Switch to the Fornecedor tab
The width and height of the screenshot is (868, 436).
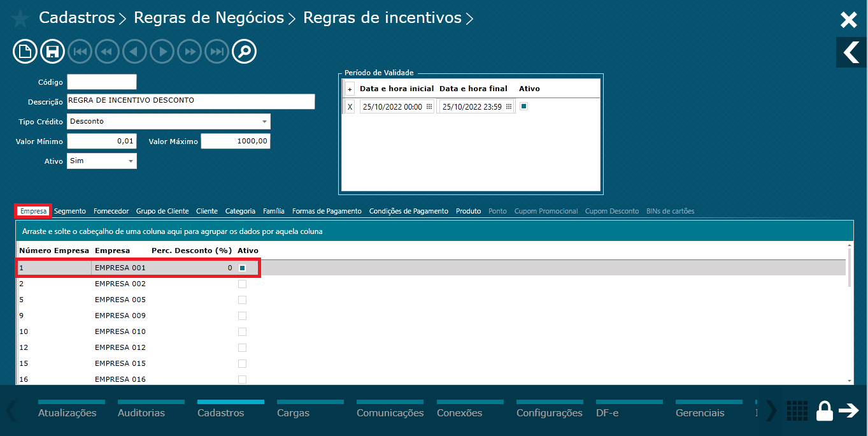tap(111, 211)
